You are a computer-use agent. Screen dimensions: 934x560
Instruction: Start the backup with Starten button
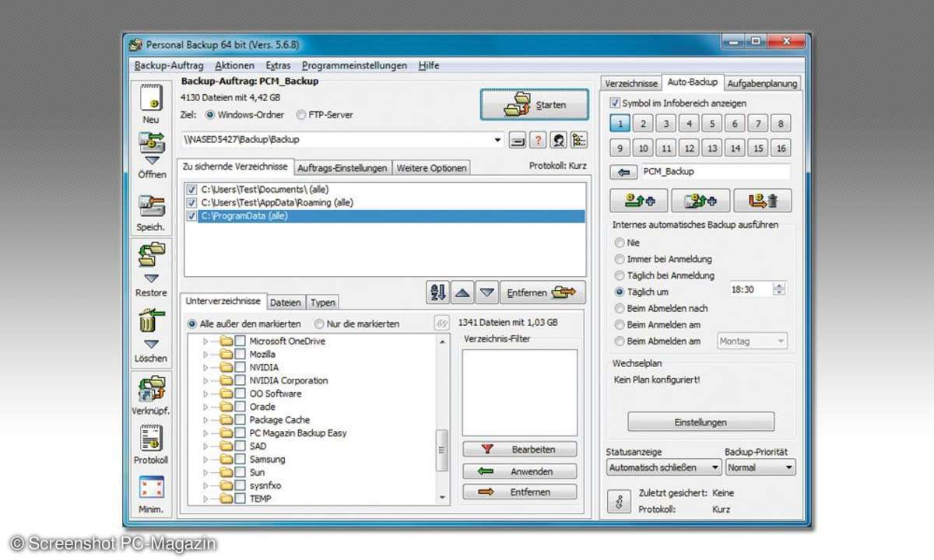(534, 105)
